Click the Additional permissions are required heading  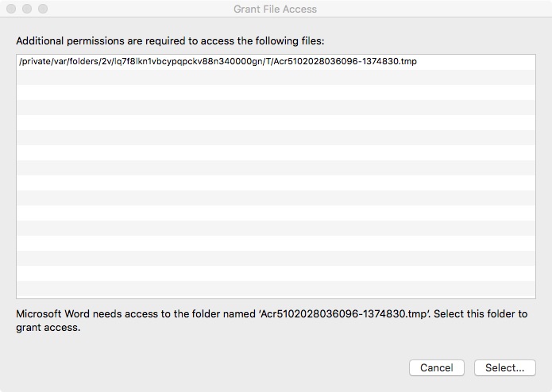click(x=170, y=41)
